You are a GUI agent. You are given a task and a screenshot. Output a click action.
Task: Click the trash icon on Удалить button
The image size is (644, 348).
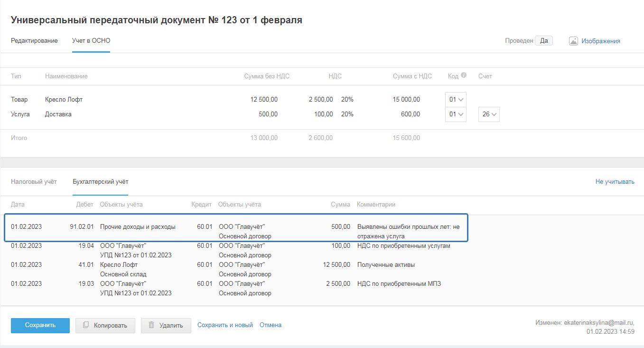151,325
